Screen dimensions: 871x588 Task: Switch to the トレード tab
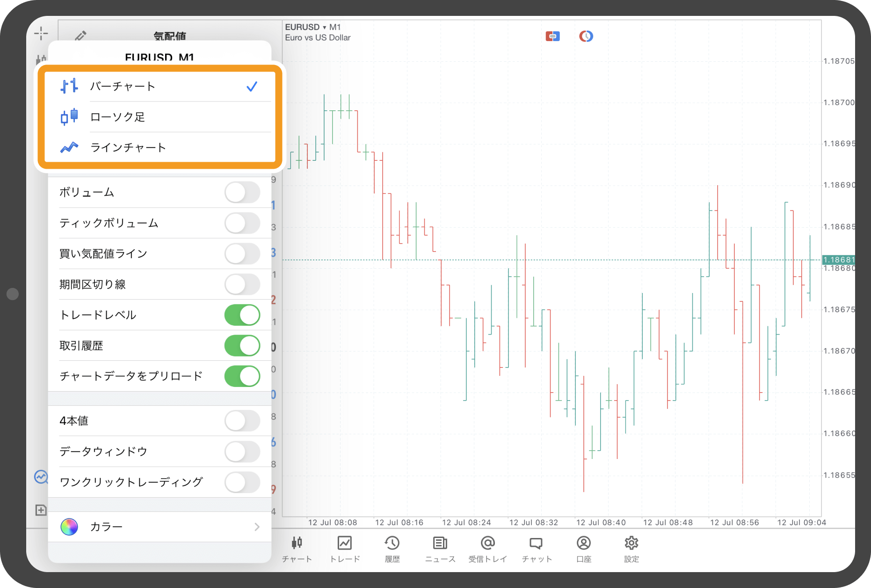point(345,549)
